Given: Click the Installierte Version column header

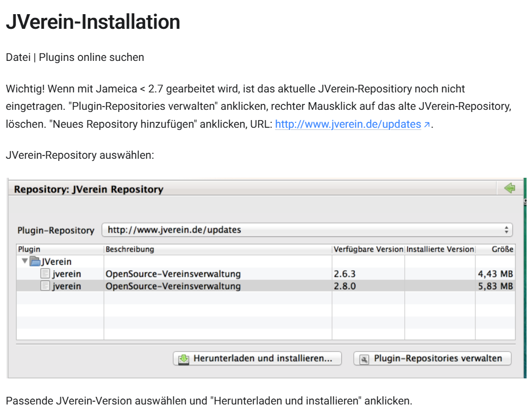Looking at the screenshot, I should (x=440, y=250).
